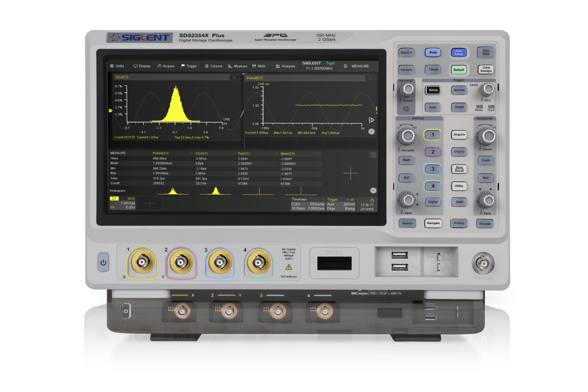
Task: Add a channel with plus beside C1
Action: (x=150, y=203)
